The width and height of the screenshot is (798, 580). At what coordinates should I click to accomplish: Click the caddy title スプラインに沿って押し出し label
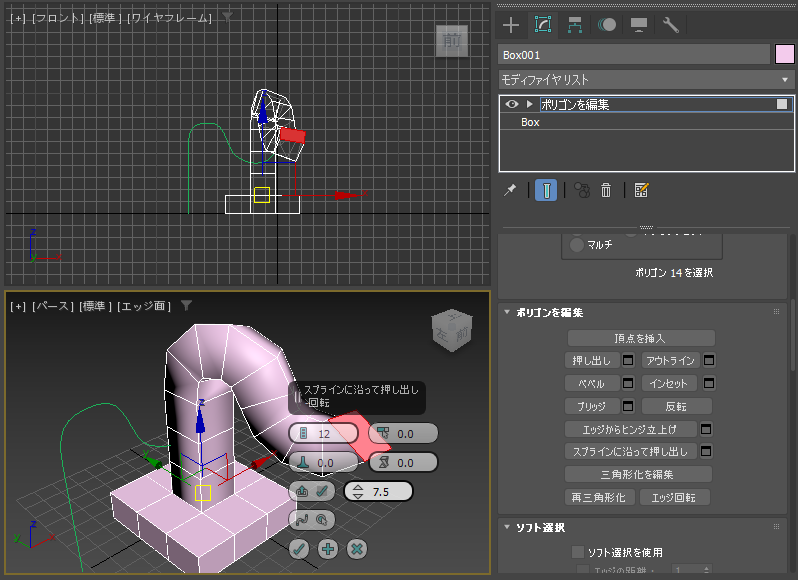click(x=361, y=390)
